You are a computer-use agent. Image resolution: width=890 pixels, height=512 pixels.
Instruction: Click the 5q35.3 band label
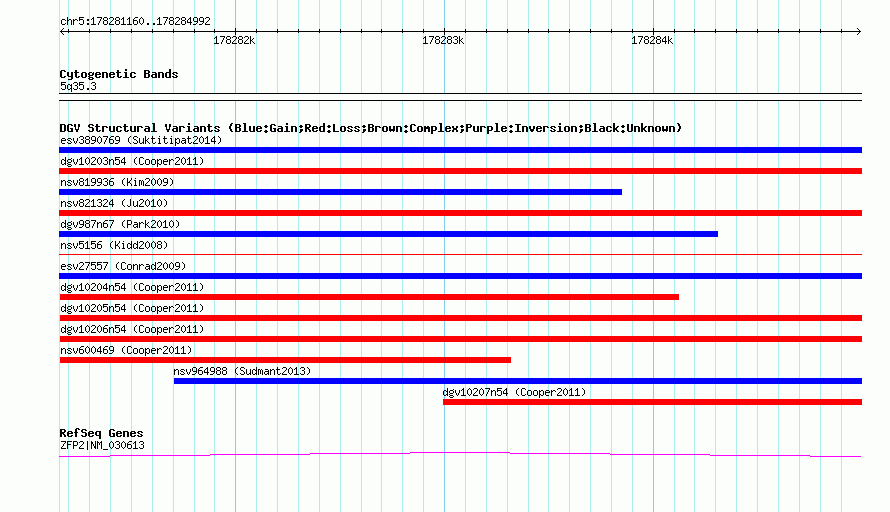point(78,86)
